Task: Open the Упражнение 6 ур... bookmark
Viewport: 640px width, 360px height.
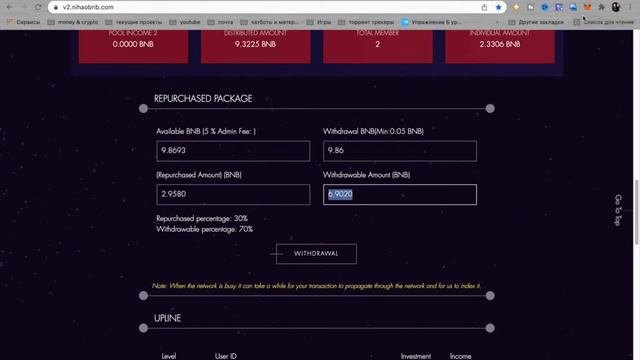Action: (x=431, y=22)
